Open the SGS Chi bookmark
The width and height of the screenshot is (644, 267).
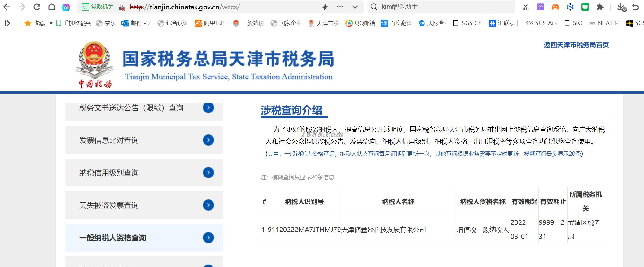point(468,23)
